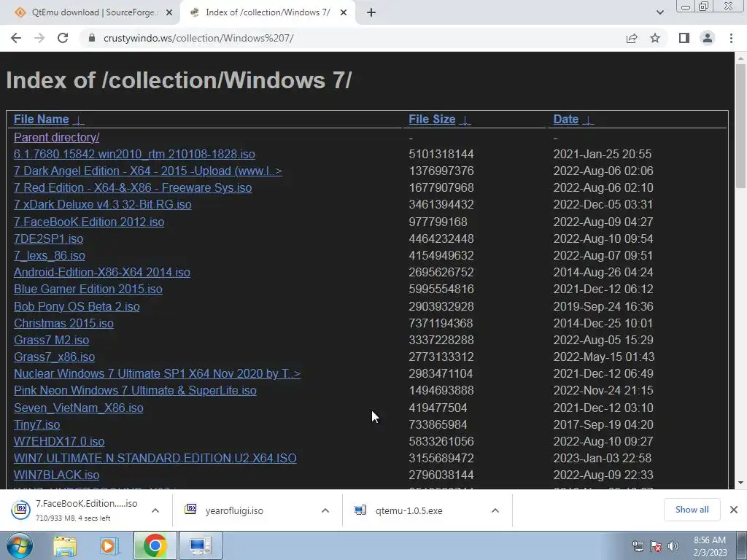Select the Index of /collection/Windows 7/ tab
The width and height of the screenshot is (747, 560).
pos(268,13)
